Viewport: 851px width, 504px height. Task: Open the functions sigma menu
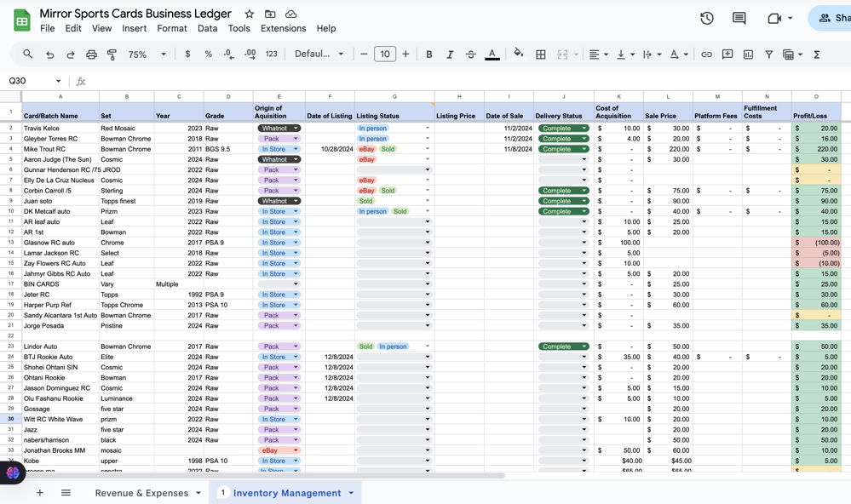point(816,54)
